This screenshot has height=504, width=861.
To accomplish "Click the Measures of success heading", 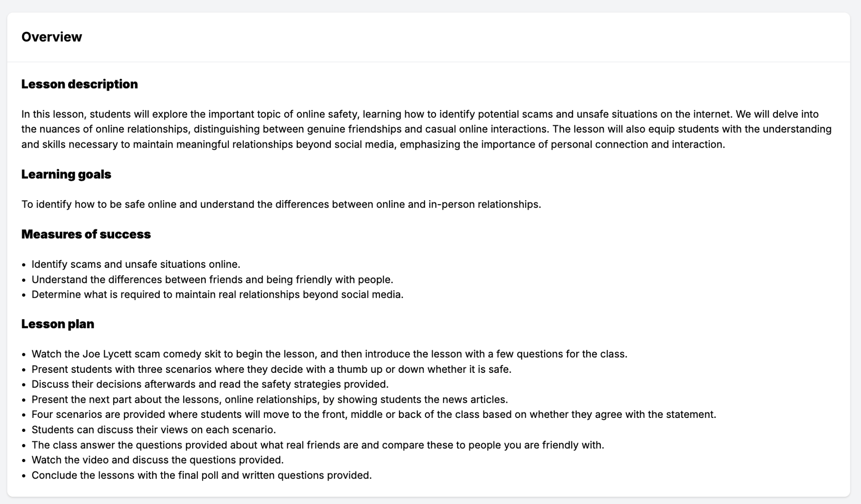I will (x=86, y=234).
